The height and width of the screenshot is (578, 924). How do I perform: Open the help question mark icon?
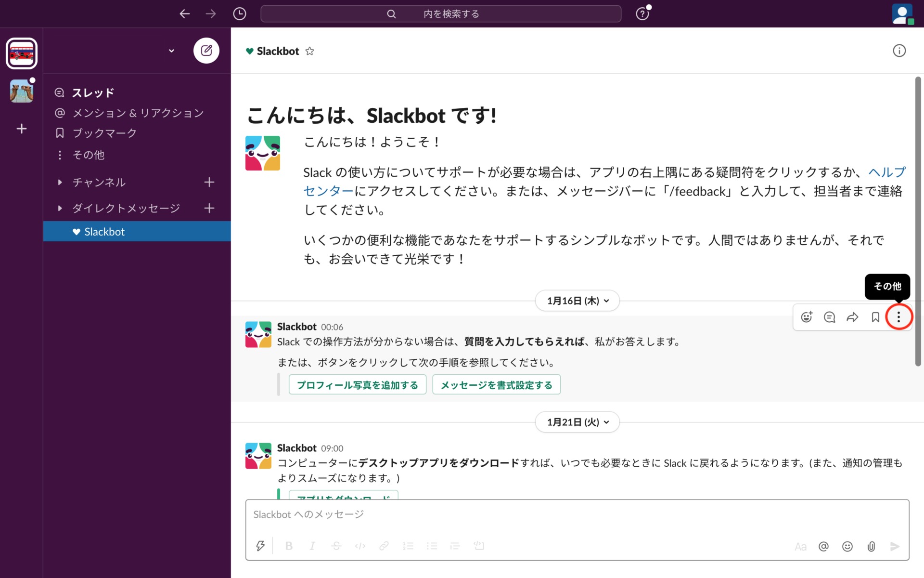(642, 13)
